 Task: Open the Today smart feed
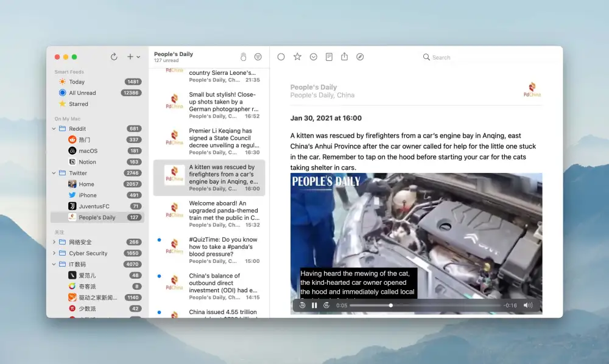coord(97,82)
